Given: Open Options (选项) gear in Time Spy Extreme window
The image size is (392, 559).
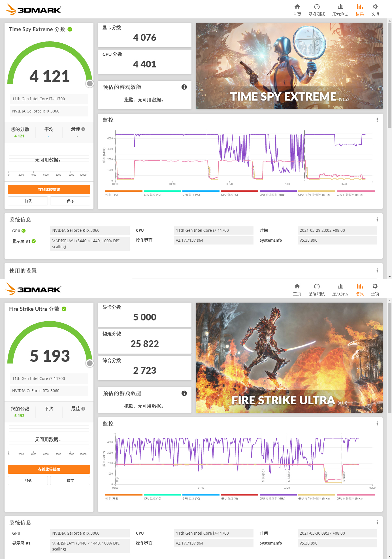Looking at the screenshot, I should pyautogui.click(x=375, y=10).
